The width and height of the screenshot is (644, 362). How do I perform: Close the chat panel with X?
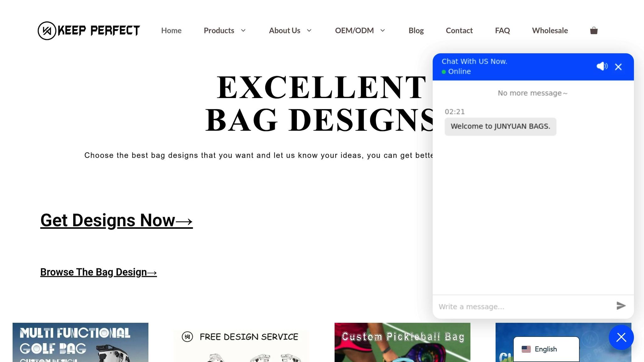[618, 67]
